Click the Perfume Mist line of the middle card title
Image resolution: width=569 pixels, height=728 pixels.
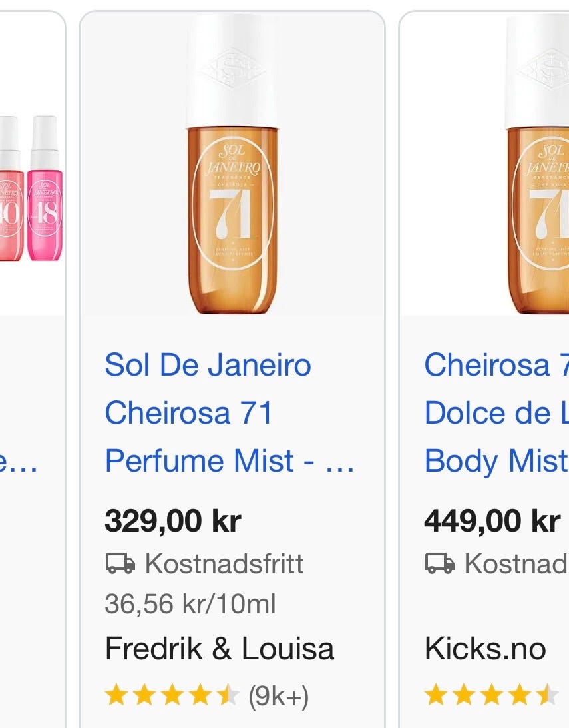coord(230,461)
